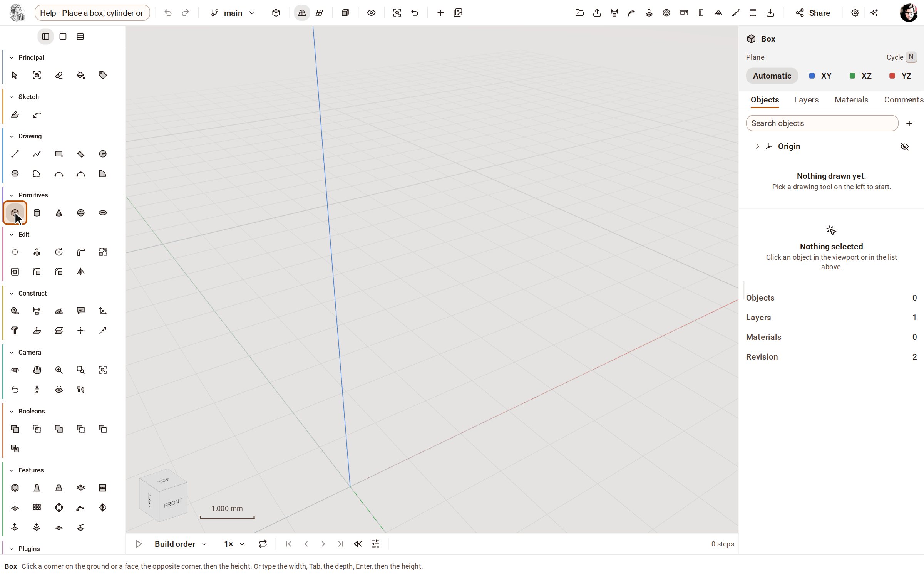Screen dimensions: 924x578
Task: Activate the Zoom magnifier camera tool
Action: pos(59,370)
